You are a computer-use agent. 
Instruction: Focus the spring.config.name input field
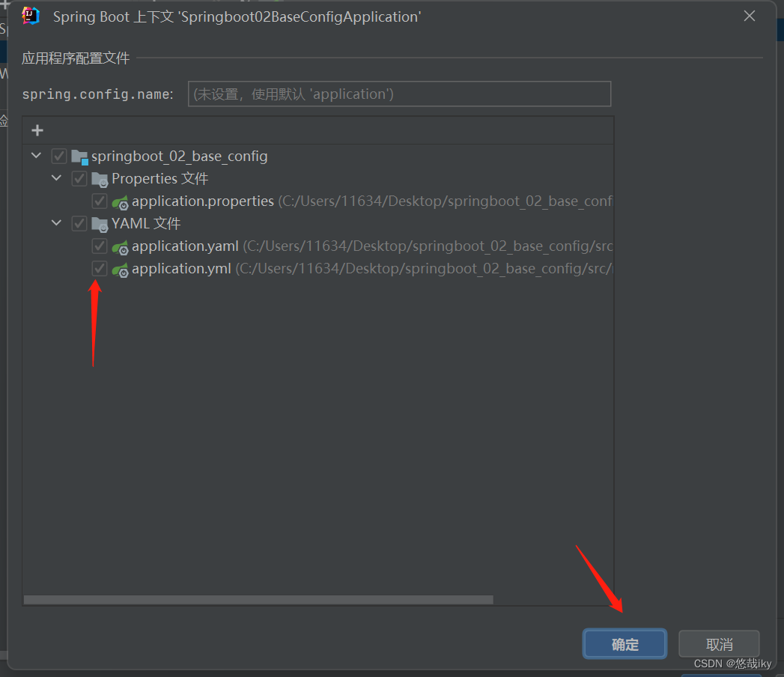coord(400,94)
